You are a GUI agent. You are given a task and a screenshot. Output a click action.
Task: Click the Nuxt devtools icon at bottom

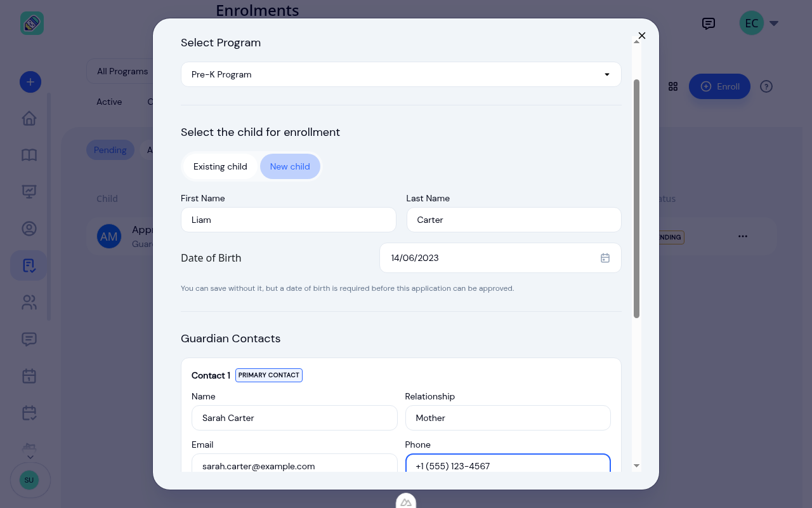point(406,502)
